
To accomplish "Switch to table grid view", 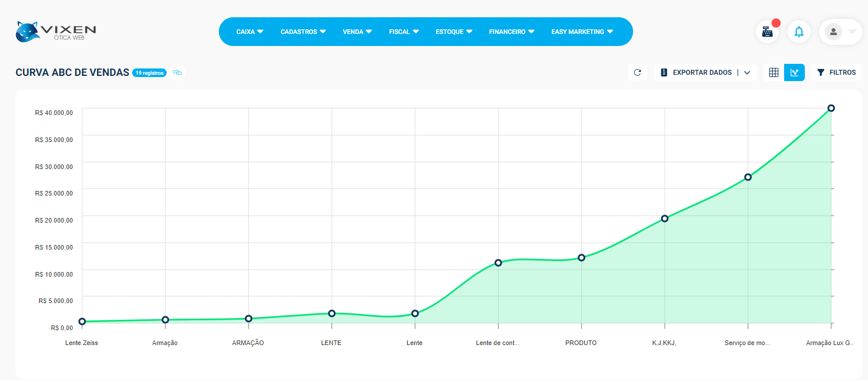I will (773, 72).
